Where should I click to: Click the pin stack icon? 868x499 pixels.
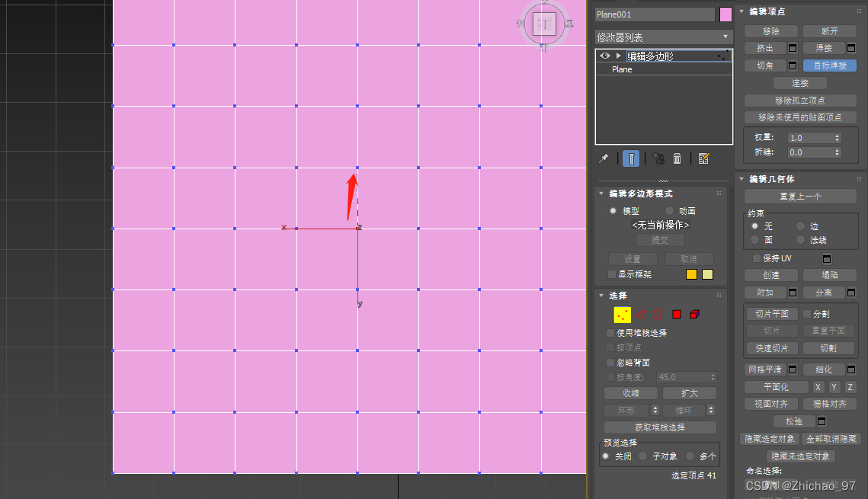click(604, 158)
